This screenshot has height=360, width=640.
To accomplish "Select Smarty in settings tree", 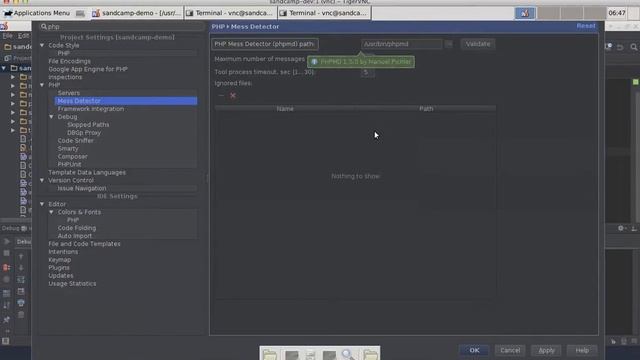I will tap(68, 149).
